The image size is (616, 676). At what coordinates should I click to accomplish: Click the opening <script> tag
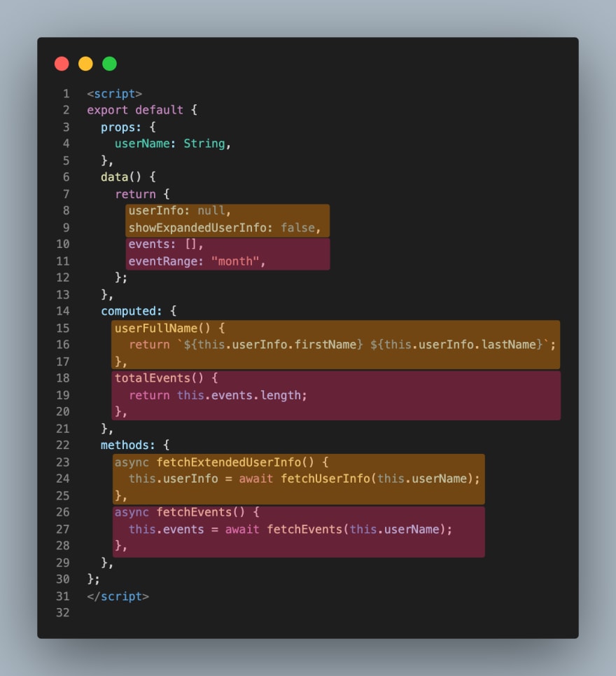click(114, 94)
